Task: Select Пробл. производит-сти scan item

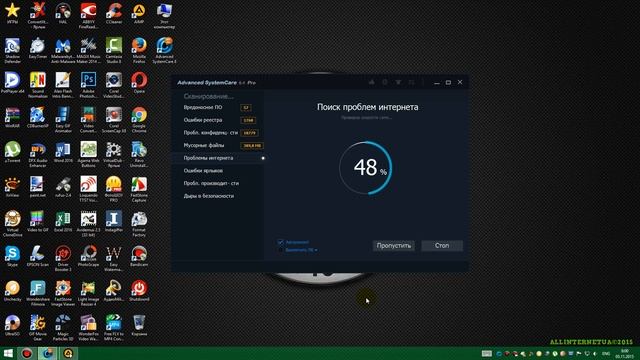Action: 211,183
